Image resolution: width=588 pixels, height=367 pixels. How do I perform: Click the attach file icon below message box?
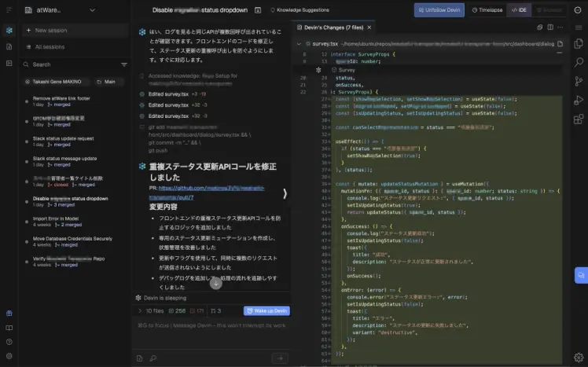139,358
